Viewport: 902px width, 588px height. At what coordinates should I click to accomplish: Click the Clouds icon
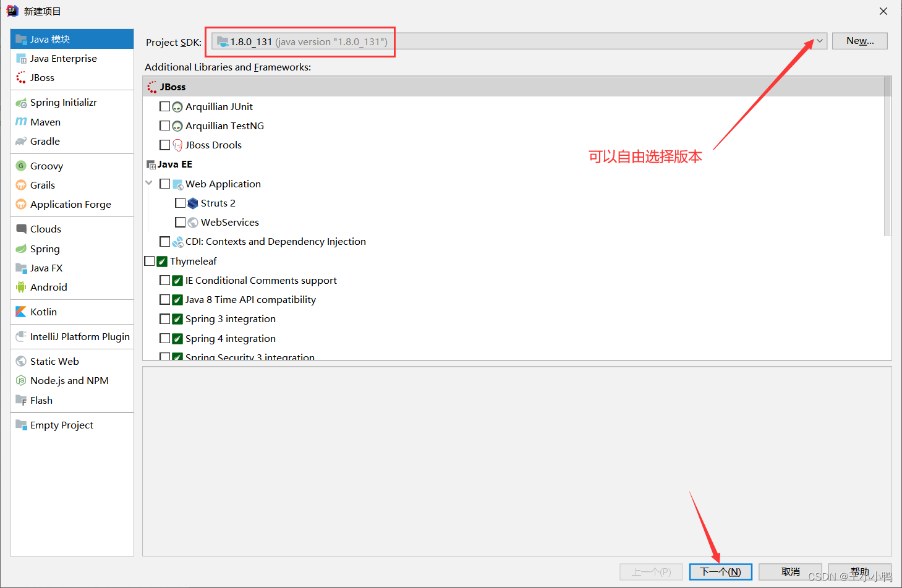click(21, 229)
